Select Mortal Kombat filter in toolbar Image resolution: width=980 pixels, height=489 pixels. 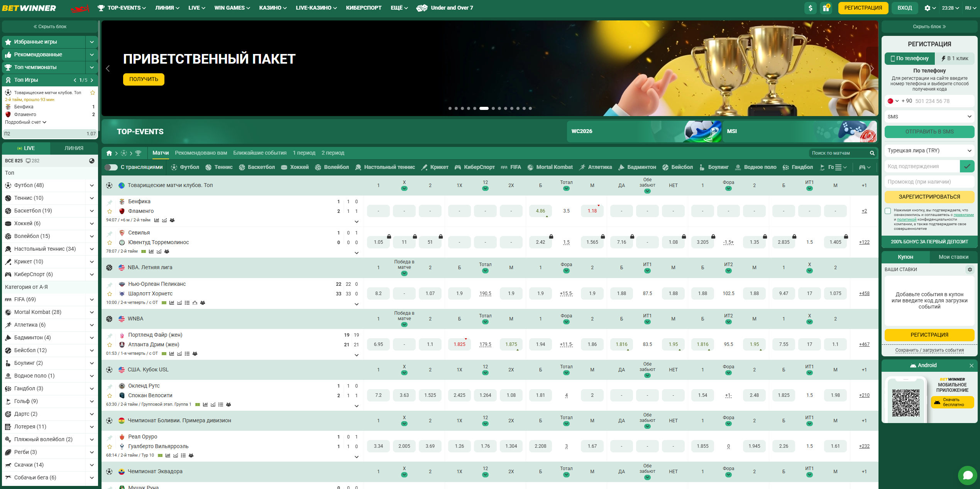point(550,167)
